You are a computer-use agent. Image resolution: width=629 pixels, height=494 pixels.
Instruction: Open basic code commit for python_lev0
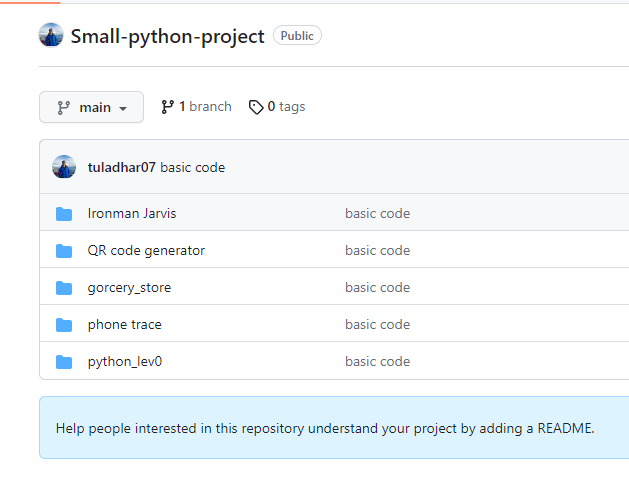point(377,362)
